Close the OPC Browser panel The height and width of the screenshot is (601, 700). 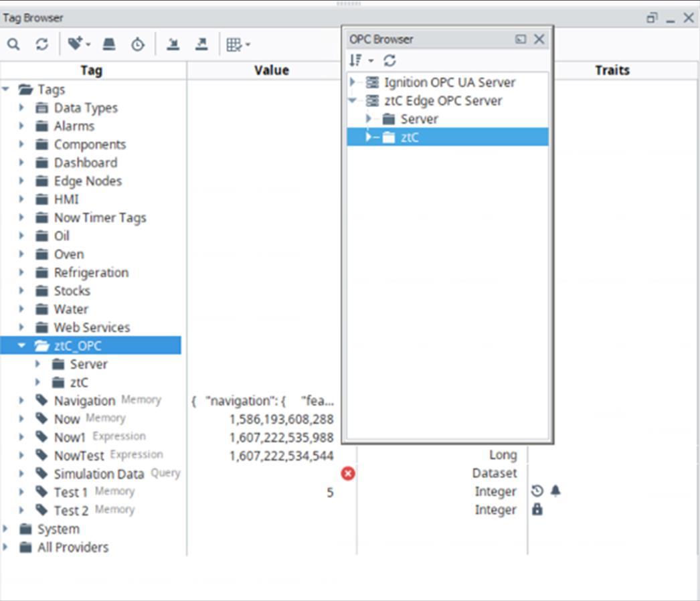coord(539,39)
